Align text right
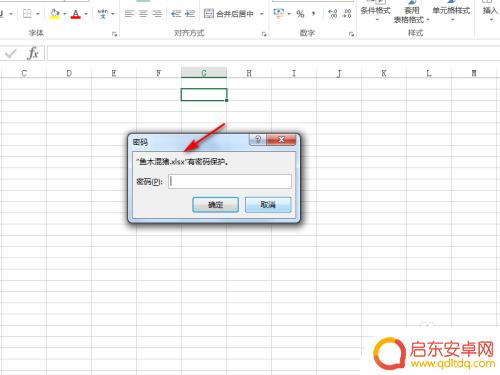This screenshot has width=500, height=375. (157, 14)
